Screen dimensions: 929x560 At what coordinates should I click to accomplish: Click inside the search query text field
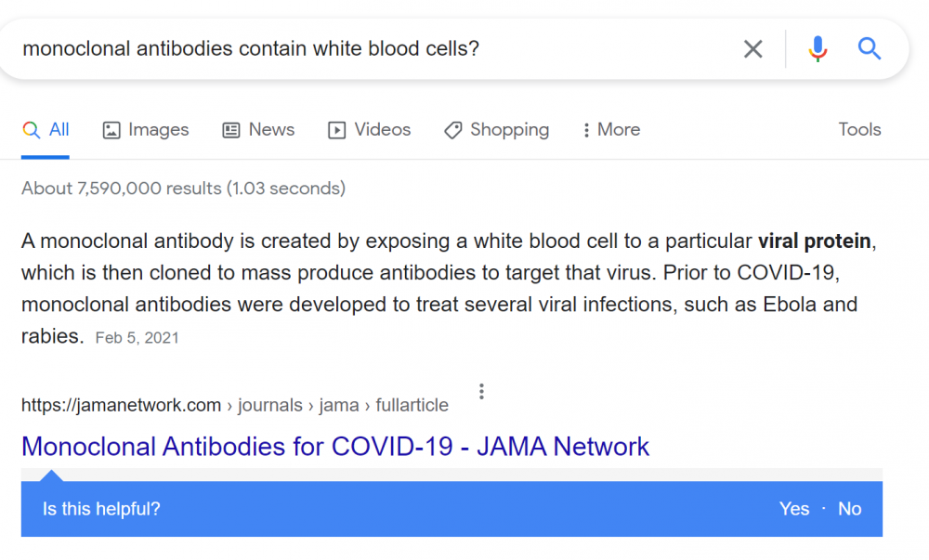point(372,49)
